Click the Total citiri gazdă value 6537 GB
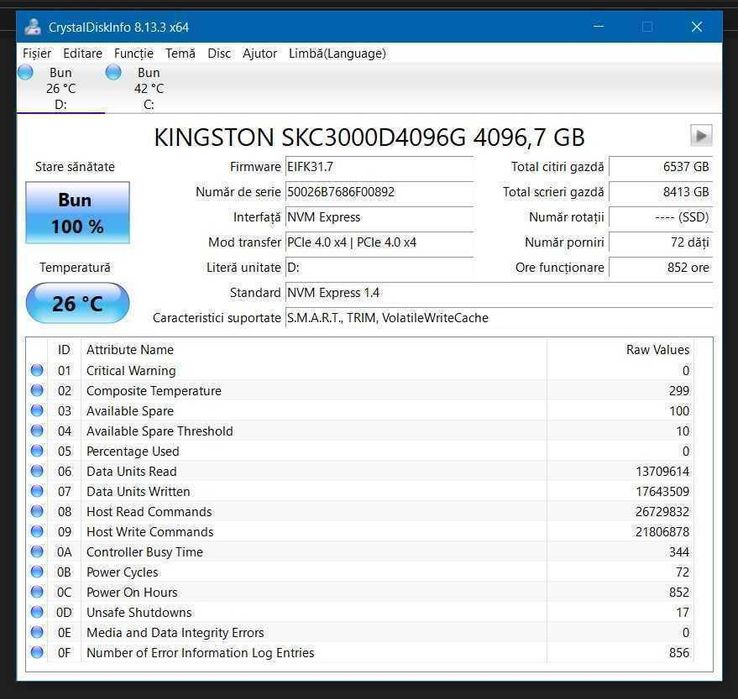This screenshot has height=699, width=738. coord(661,167)
